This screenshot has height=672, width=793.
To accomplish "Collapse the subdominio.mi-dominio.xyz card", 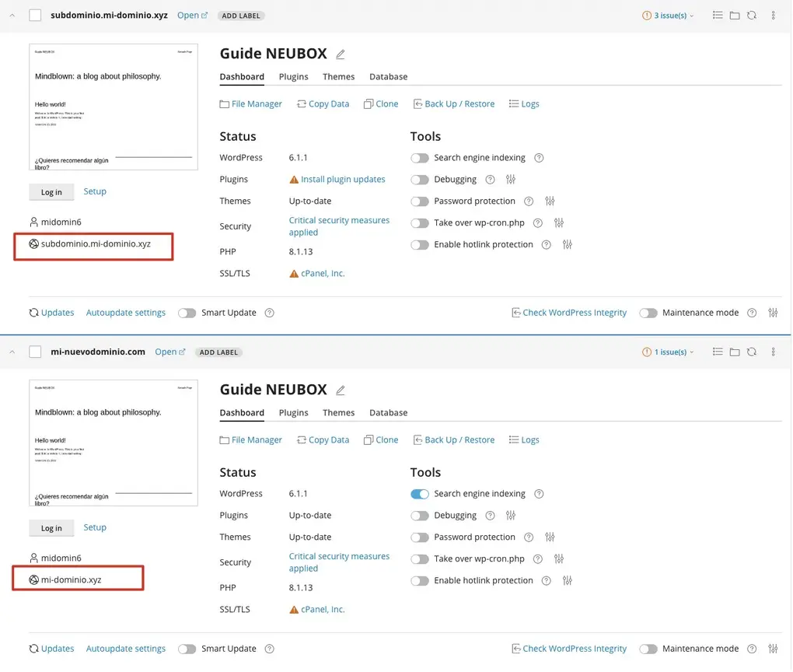I will tap(12, 16).
